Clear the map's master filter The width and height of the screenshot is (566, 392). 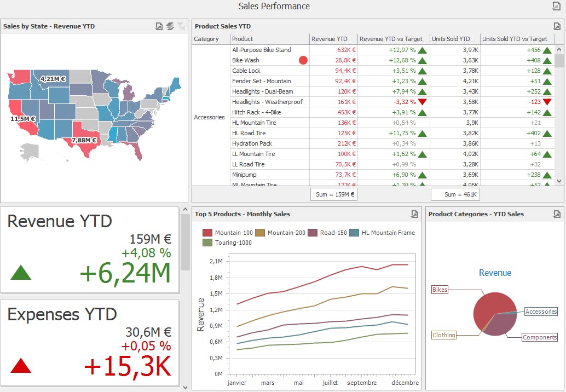pos(181,26)
